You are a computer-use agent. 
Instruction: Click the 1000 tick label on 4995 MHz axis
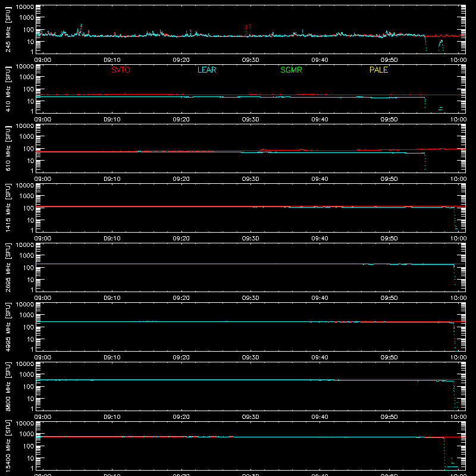(27, 315)
